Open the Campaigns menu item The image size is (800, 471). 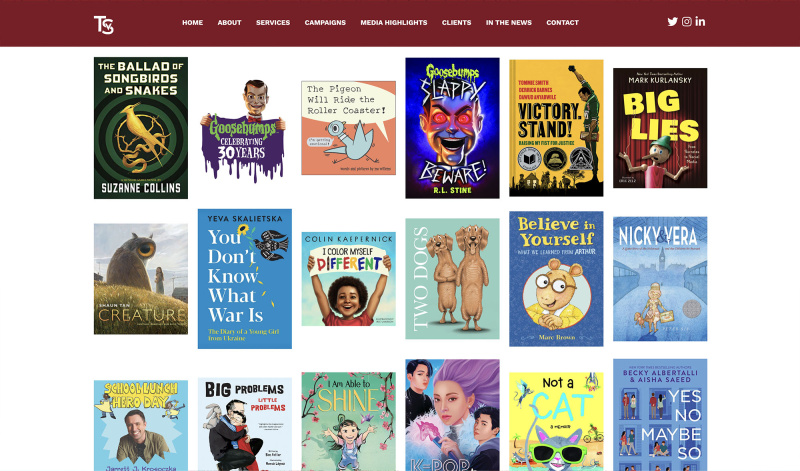[x=325, y=22]
